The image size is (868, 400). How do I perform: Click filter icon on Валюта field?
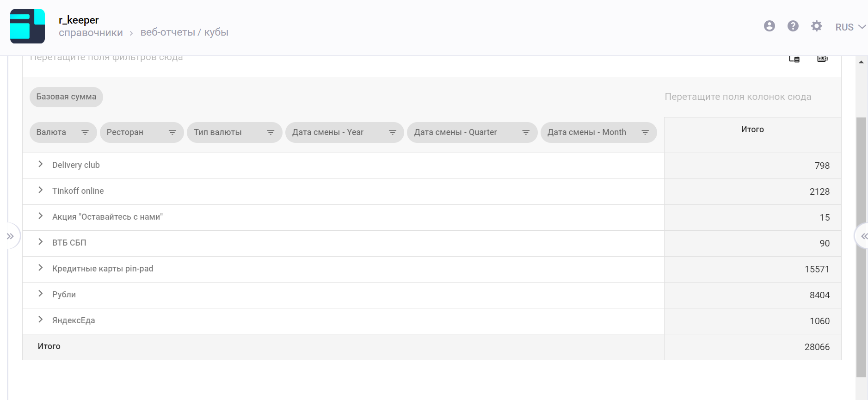coord(85,132)
